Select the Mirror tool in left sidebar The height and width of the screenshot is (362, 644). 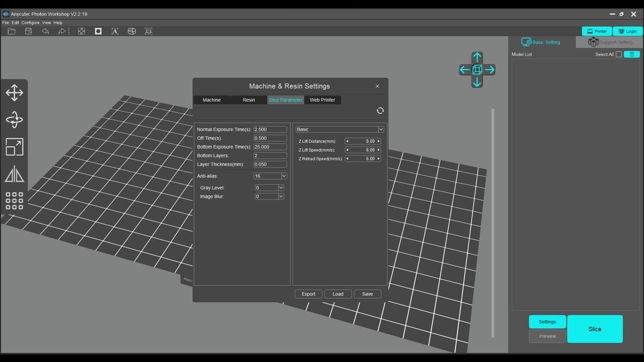pos(14,174)
